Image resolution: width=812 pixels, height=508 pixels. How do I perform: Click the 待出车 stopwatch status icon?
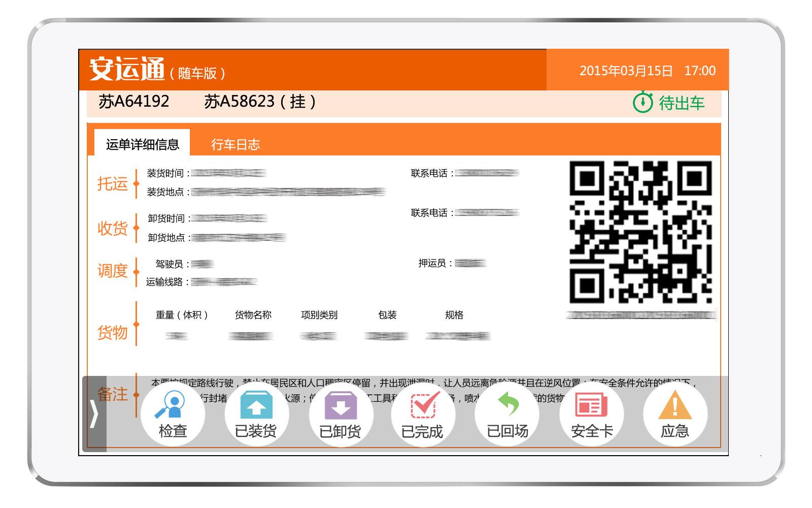point(642,102)
